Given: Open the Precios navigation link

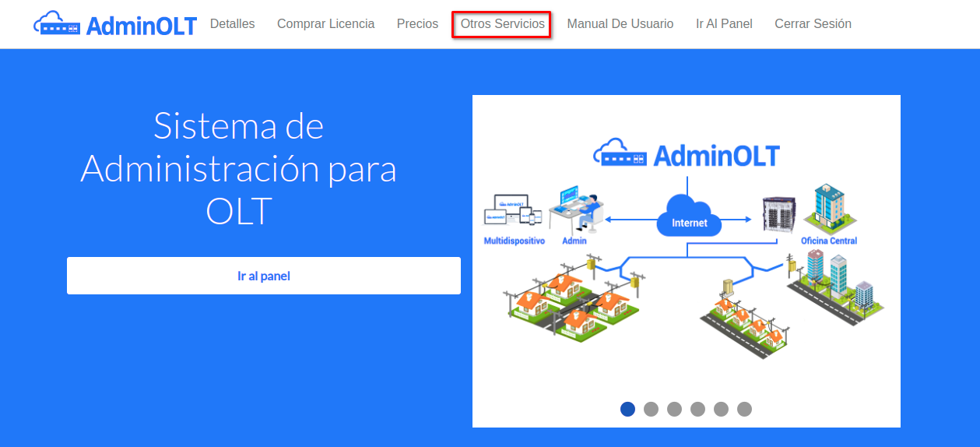Looking at the screenshot, I should point(417,24).
